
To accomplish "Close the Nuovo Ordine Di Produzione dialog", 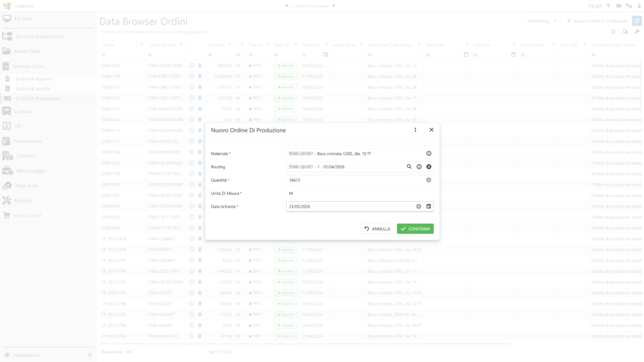I will 431,129.
